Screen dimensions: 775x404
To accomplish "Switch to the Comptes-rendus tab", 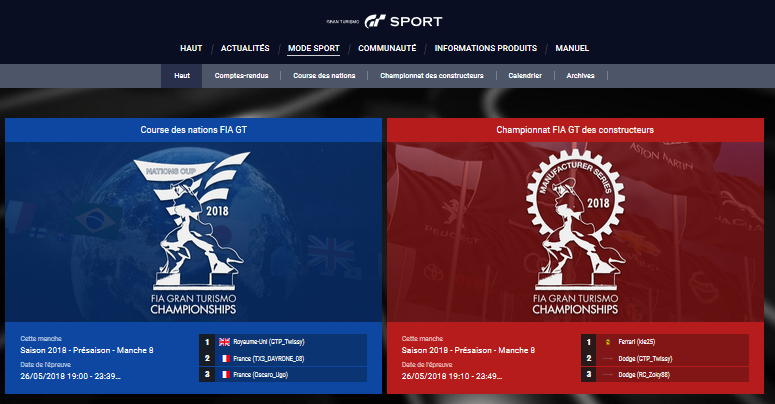I will click(x=241, y=76).
